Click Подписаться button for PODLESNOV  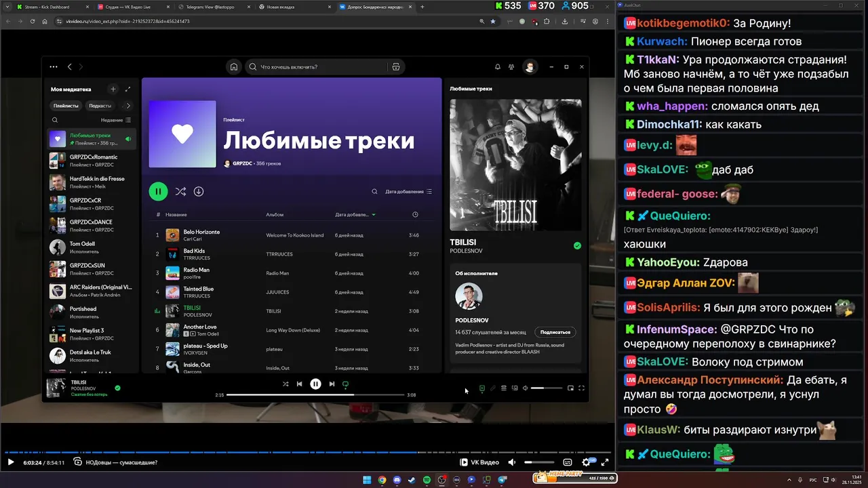(x=555, y=332)
